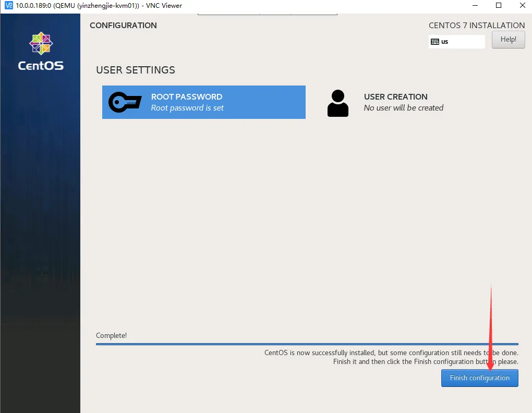Click the installation progress bar

[307, 344]
